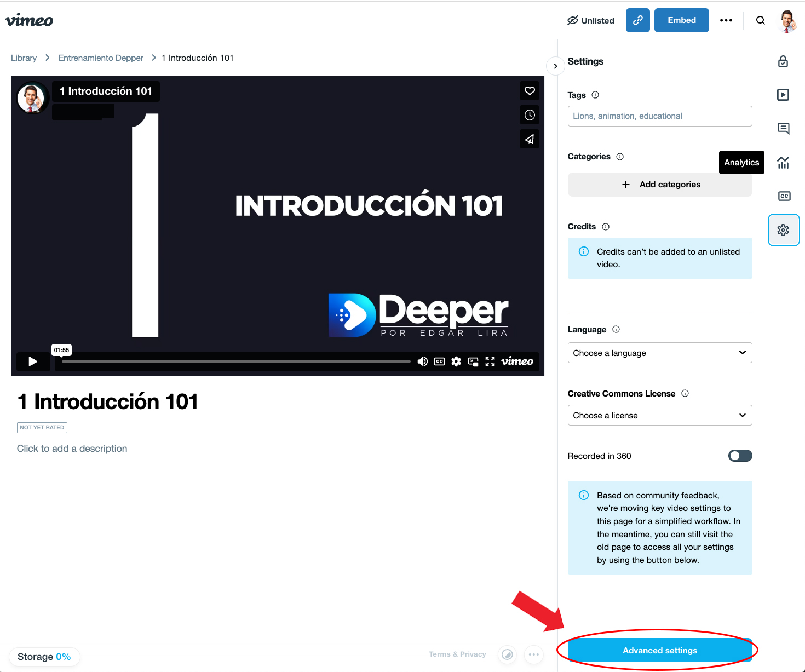Toggle the Recorded in 360 switch
805x672 pixels.
pyautogui.click(x=740, y=456)
